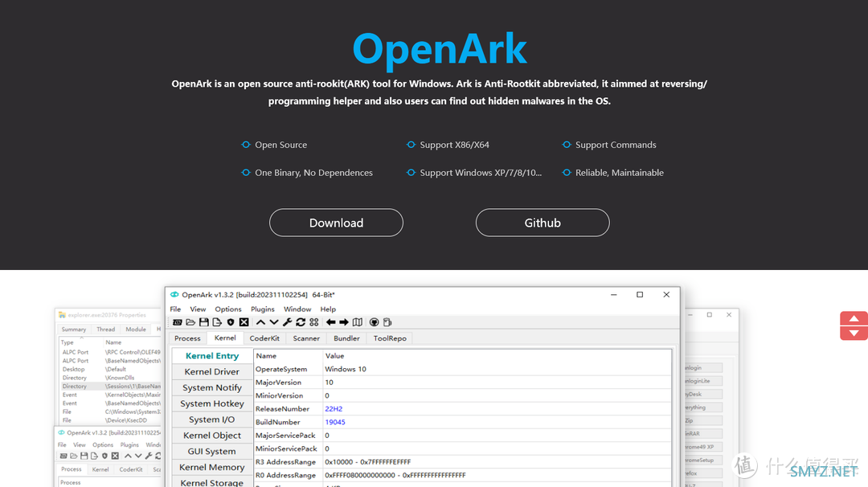
Task: Click the "Windows 10" value cell
Action: [x=346, y=369]
